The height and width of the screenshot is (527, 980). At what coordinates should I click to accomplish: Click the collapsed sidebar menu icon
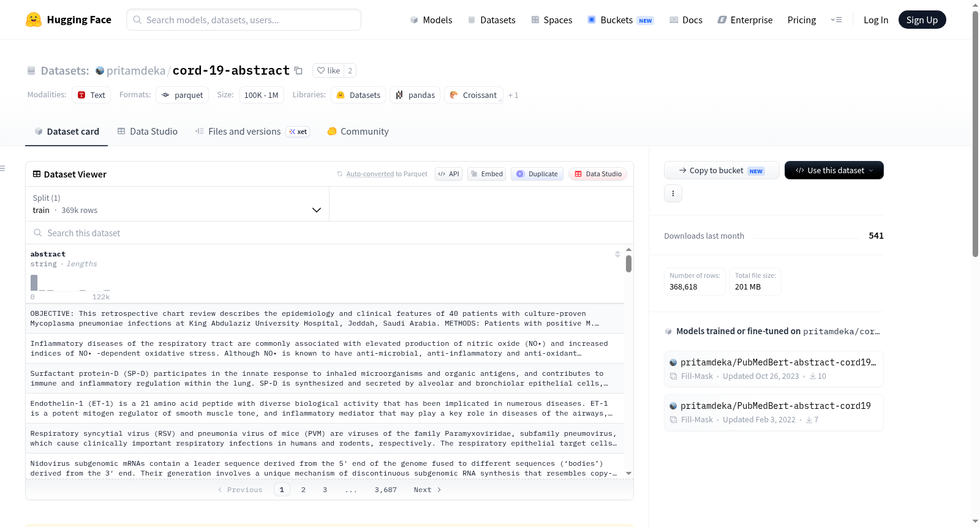pos(2,168)
